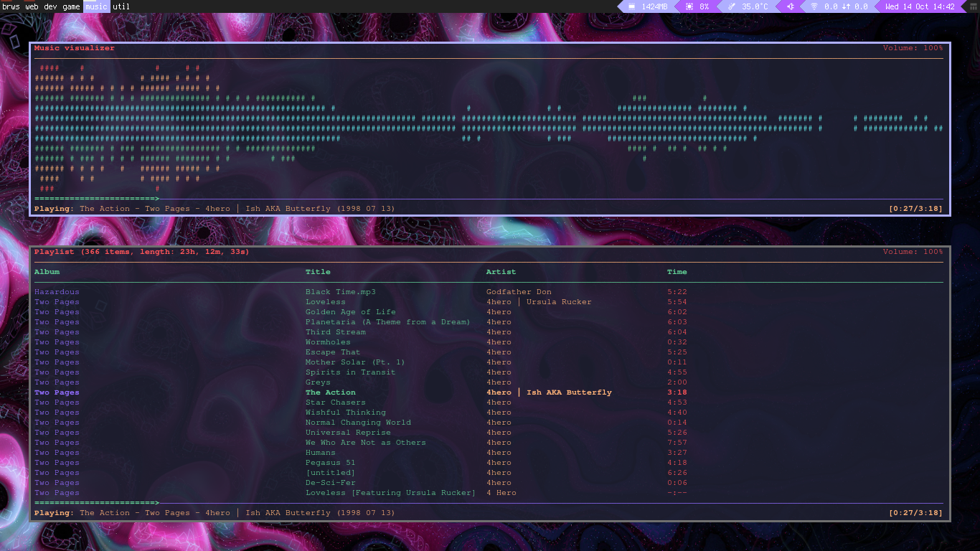The width and height of the screenshot is (980, 551).
Task: Select Planetaria (A Theme from a Dream)
Action: click(x=387, y=322)
